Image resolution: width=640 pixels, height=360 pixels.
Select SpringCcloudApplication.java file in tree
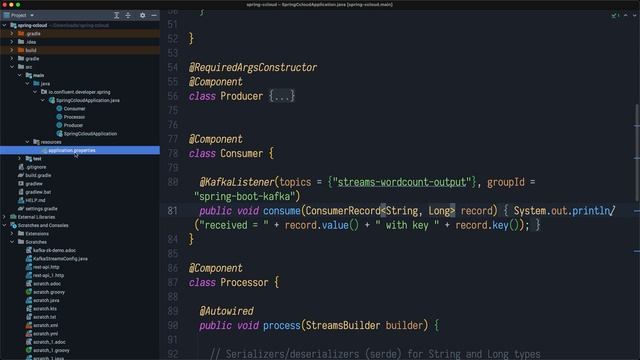point(88,100)
